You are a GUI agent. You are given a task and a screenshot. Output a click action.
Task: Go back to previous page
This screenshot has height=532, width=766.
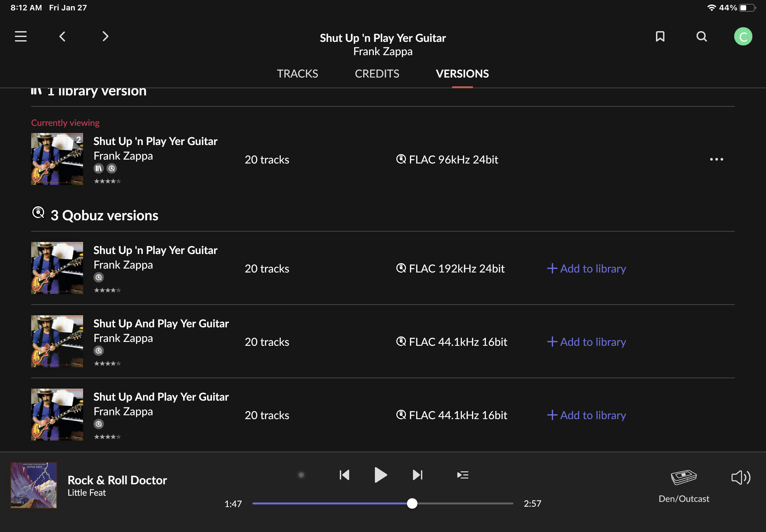tap(62, 36)
